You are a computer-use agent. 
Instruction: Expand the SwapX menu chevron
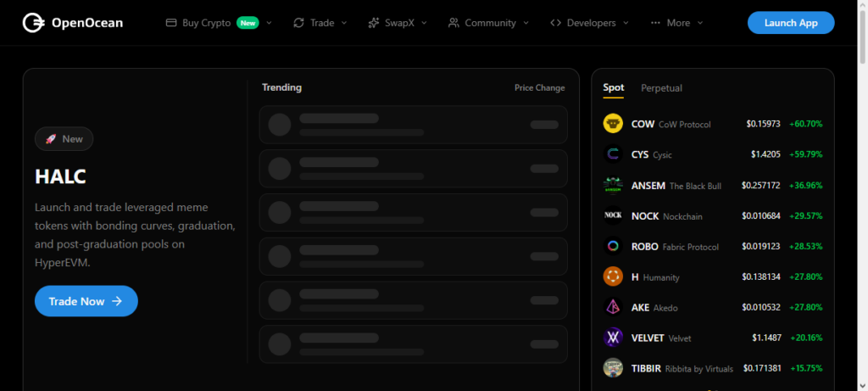tap(424, 23)
